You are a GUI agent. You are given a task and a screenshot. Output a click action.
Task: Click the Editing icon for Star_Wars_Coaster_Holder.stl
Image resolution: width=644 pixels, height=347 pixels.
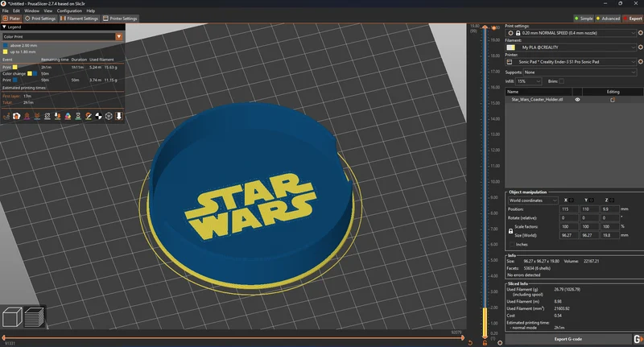613,100
